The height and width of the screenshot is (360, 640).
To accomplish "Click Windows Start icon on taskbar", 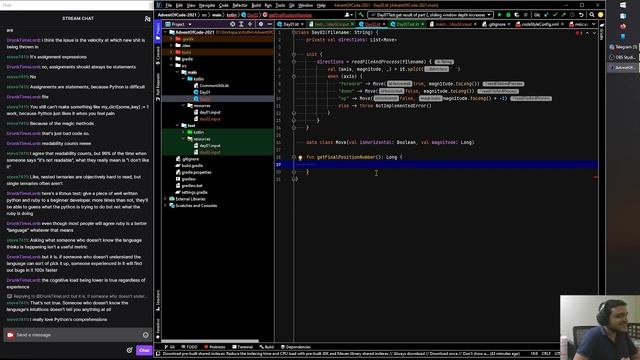I will click(623, 5).
